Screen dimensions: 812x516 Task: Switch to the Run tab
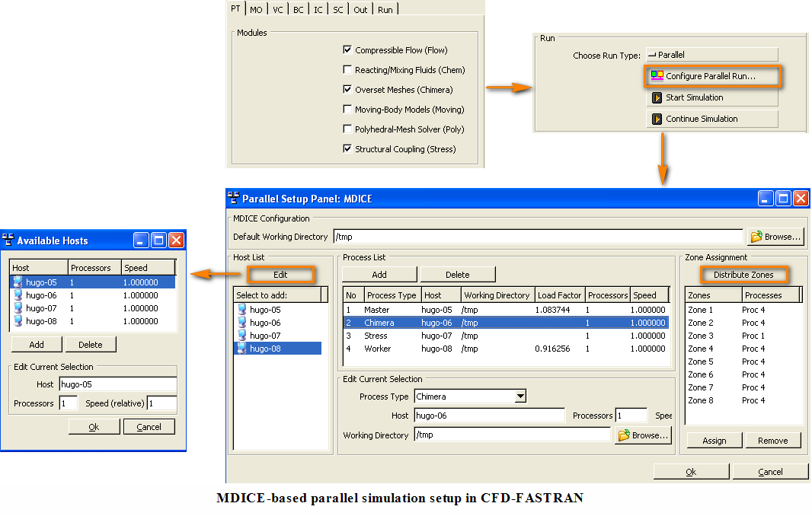(385, 9)
